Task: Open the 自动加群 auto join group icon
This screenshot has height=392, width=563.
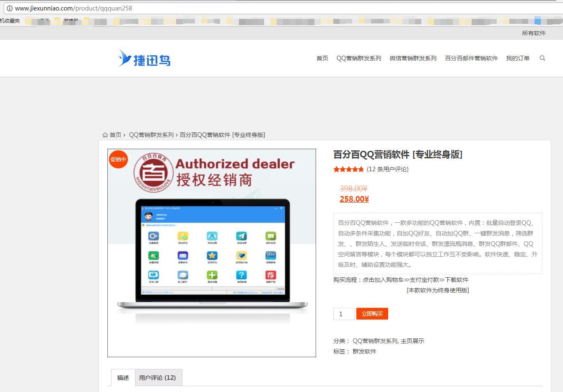Action: pos(213,237)
